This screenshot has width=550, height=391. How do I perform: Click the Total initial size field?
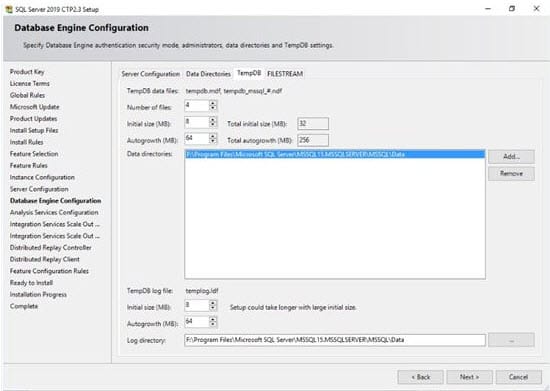tap(313, 123)
